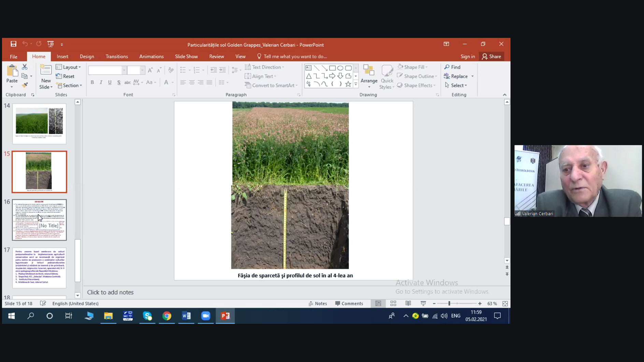Viewport: 644px width, 362px height.
Task: Toggle Bold formatting
Action: pos(92,82)
